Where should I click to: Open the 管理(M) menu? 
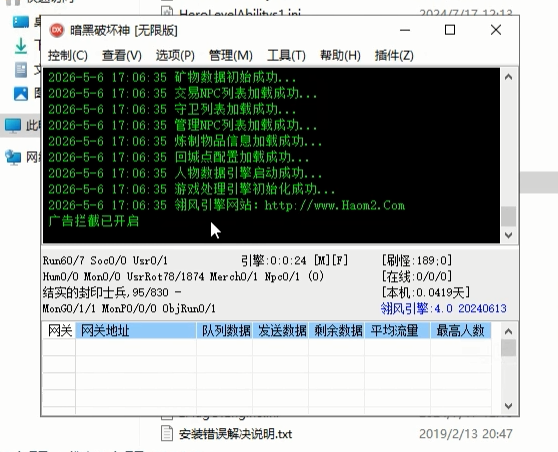231,56
